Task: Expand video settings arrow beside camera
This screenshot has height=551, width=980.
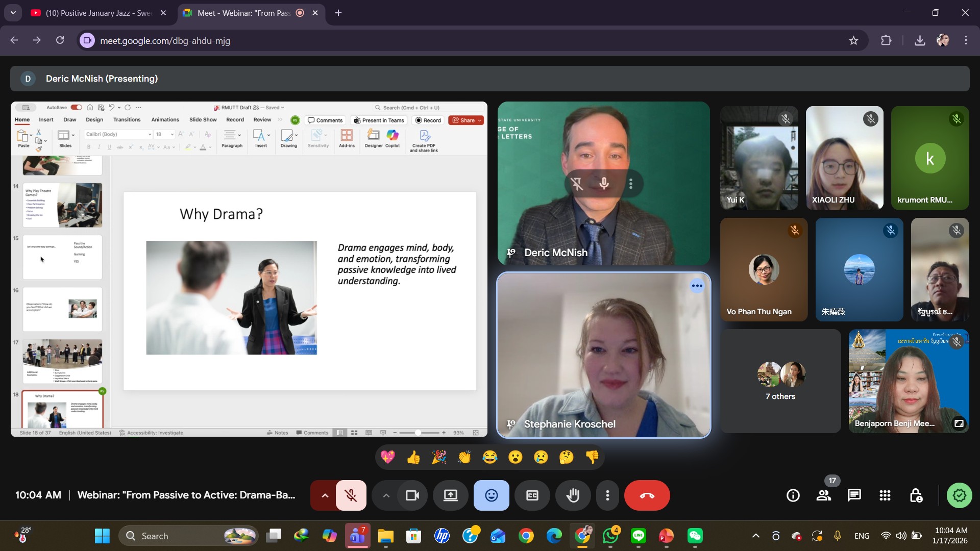Action: click(386, 495)
